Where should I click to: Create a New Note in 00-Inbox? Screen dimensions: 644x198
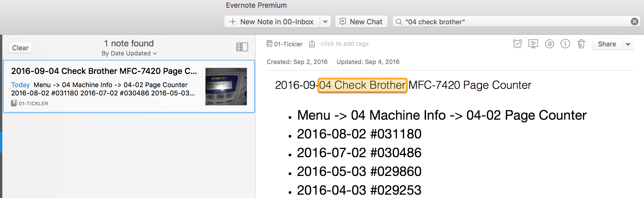point(272,22)
